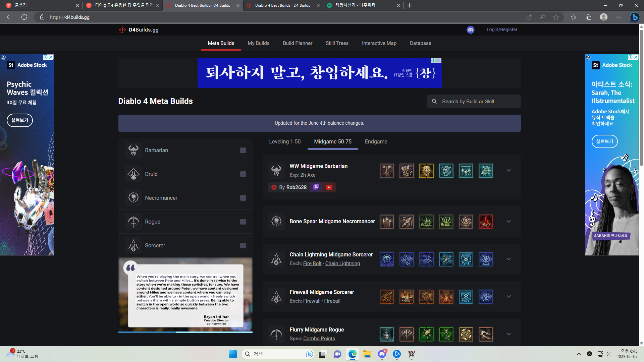Click last red skill icon of Bone Spear build
Viewport: 644px width, 362px height.
pyautogui.click(x=486, y=222)
